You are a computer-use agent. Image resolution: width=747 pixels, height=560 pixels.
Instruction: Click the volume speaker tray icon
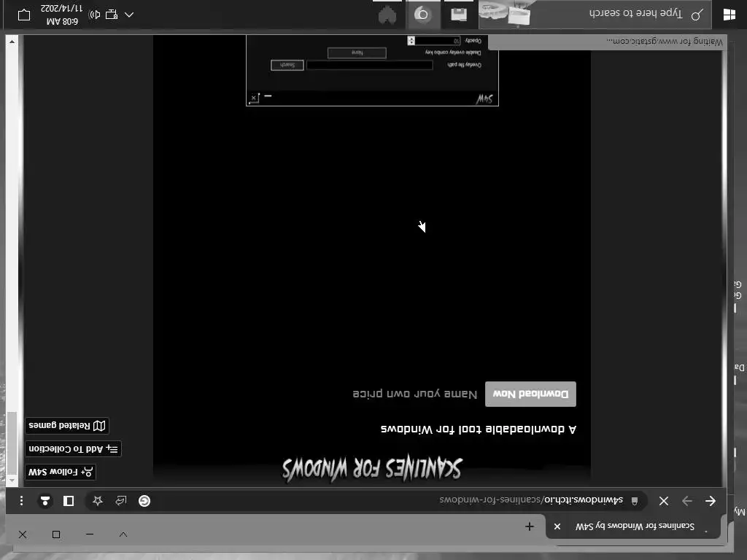tap(94, 15)
